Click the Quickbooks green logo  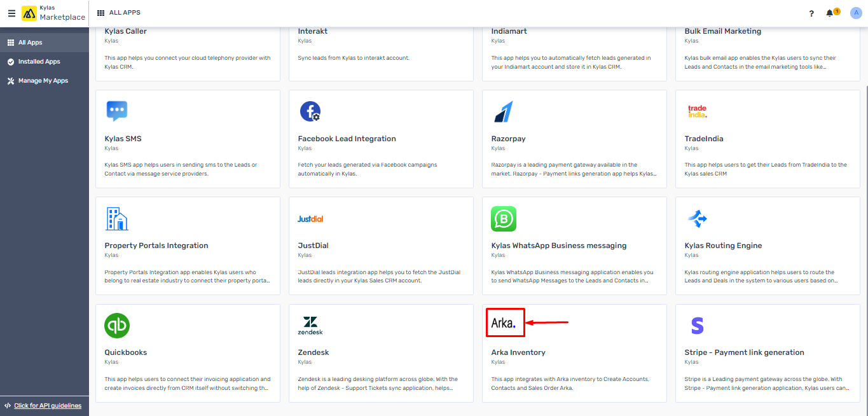(x=117, y=326)
